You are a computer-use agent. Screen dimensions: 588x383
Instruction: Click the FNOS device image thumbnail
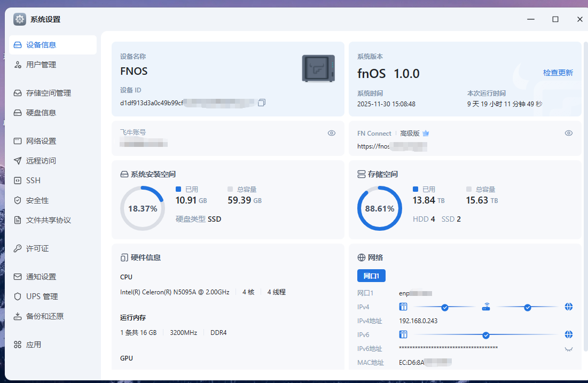tap(318, 68)
